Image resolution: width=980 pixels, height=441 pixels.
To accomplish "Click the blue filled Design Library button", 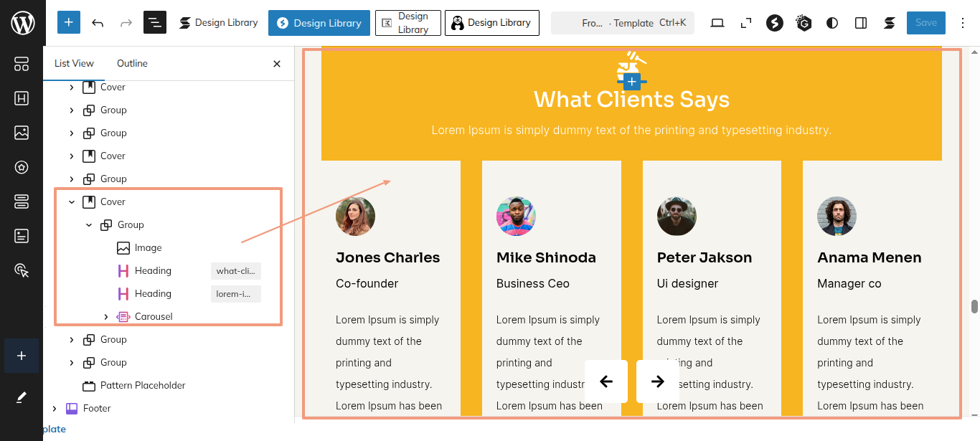I will click(x=319, y=23).
